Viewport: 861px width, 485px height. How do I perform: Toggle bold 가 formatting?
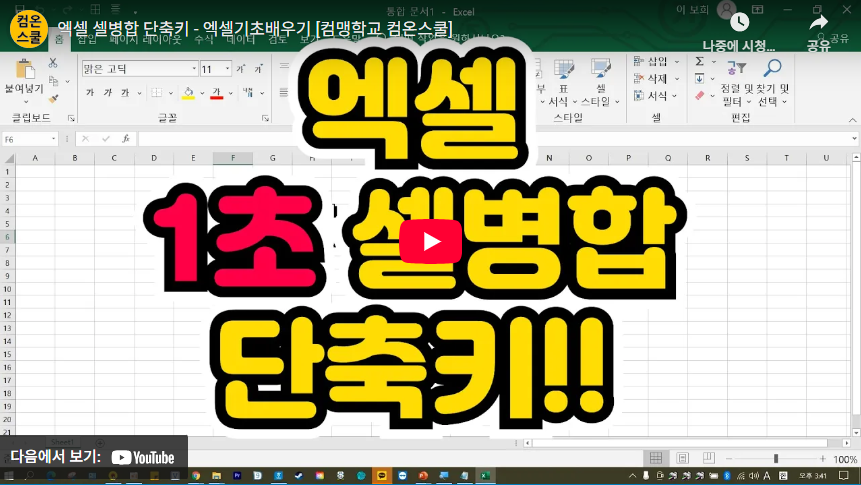90,93
